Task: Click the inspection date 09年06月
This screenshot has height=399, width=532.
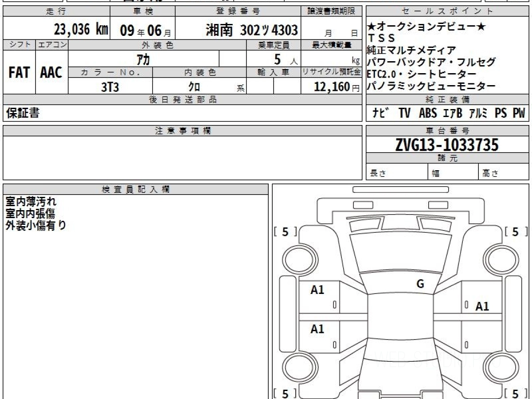Action: 145,31
